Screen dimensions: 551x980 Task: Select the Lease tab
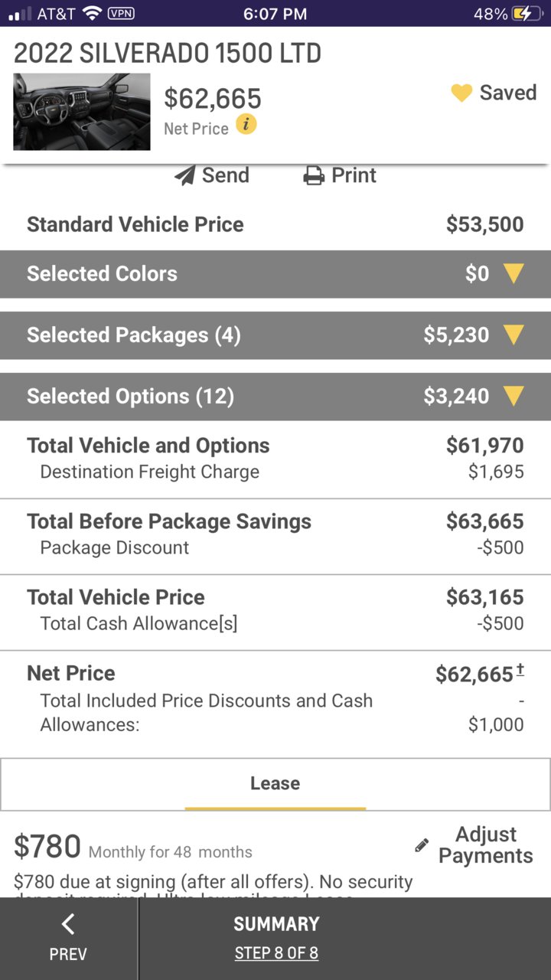pyautogui.click(x=275, y=784)
